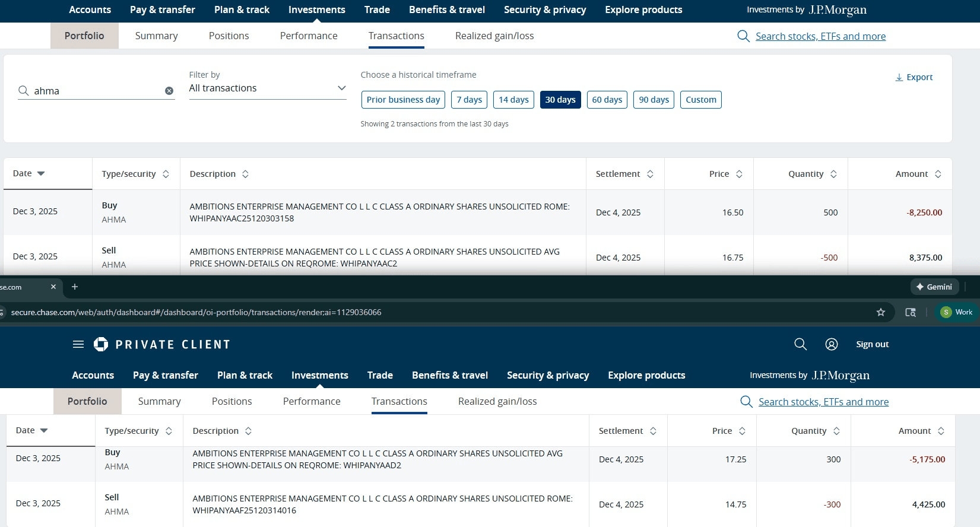The width and height of the screenshot is (980, 527).
Task: Open the Trade menu in the lower window
Action: pyautogui.click(x=380, y=375)
